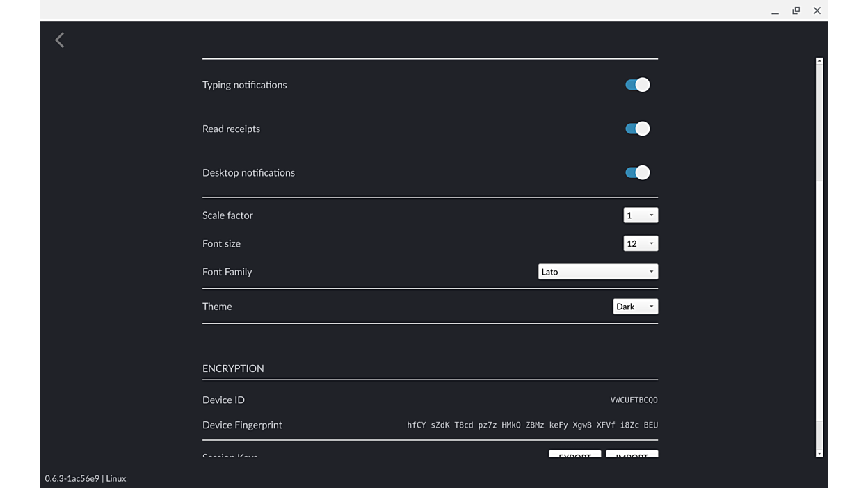
Task: Maximize the application window
Action: 796,11
